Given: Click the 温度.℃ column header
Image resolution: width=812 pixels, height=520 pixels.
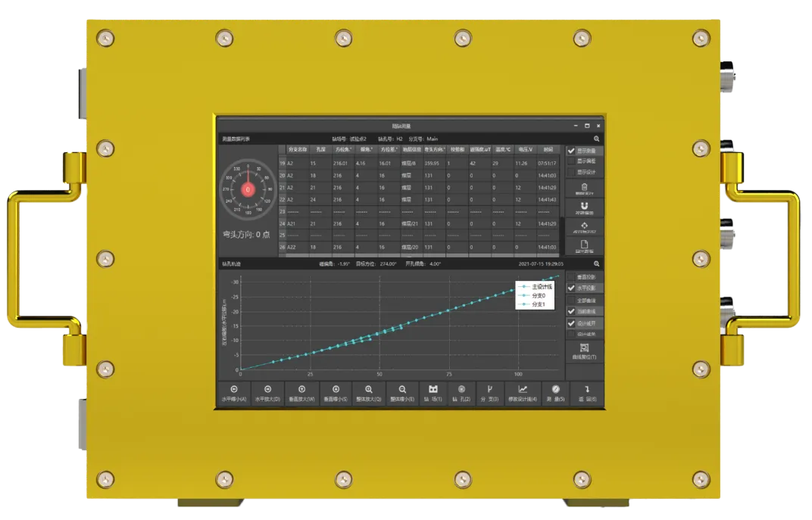Looking at the screenshot, I should click(503, 150).
